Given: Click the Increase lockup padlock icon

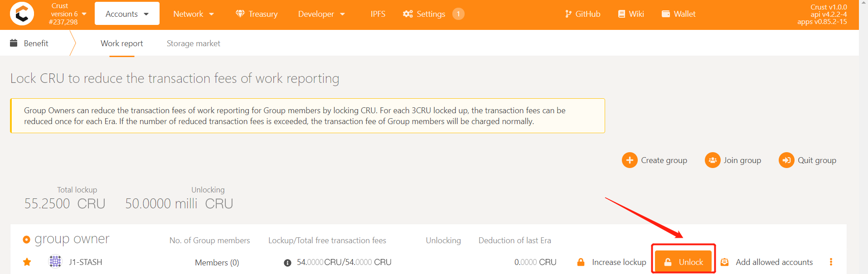Looking at the screenshot, I should pos(581,262).
